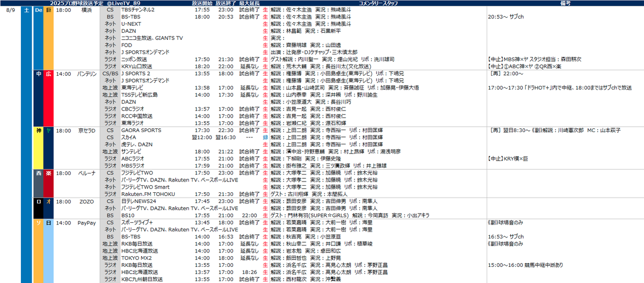Select the 翌16:30 end time cell
Viewport: 644px width, 283px height.
pos(226,137)
